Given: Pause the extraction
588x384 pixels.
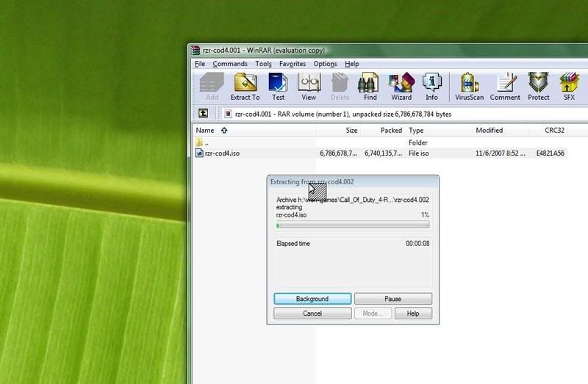Looking at the screenshot, I should [393, 299].
